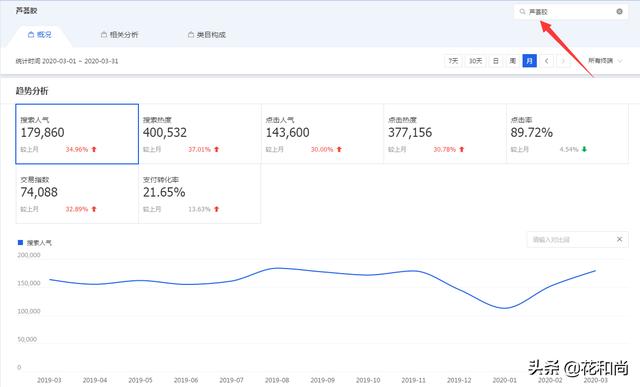
Task: Select the 交易指数 74,088 metric card
Action: coord(77,194)
